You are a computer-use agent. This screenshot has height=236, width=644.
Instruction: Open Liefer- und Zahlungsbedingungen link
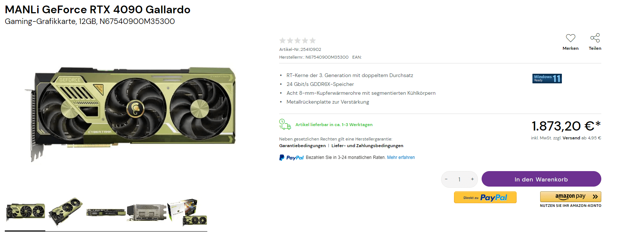point(367,146)
